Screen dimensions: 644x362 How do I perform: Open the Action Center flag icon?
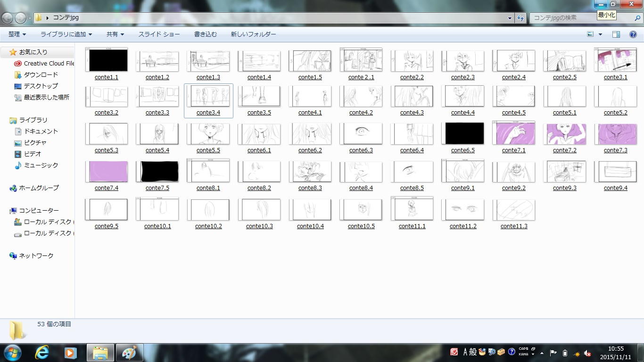coord(553,353)
